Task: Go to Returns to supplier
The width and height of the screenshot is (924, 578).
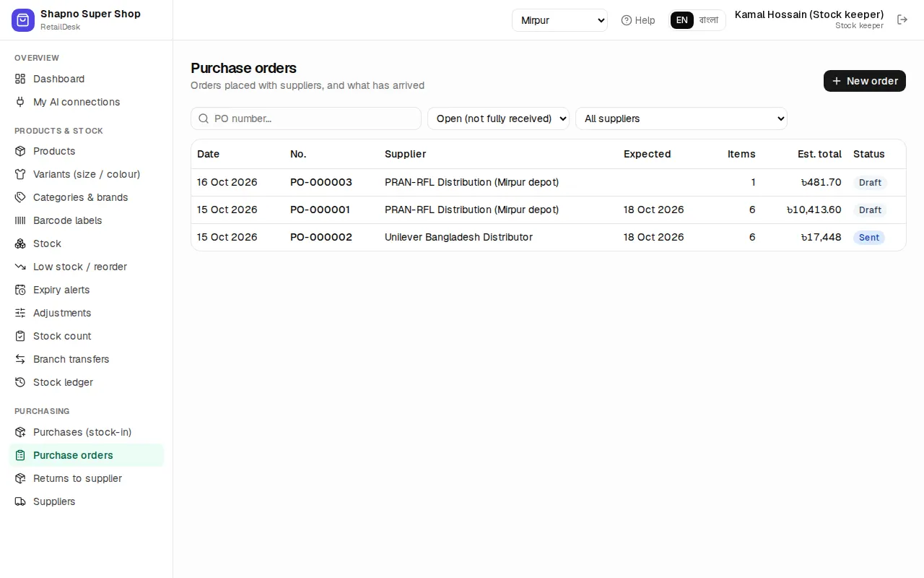Action: [x=86, y=478]
